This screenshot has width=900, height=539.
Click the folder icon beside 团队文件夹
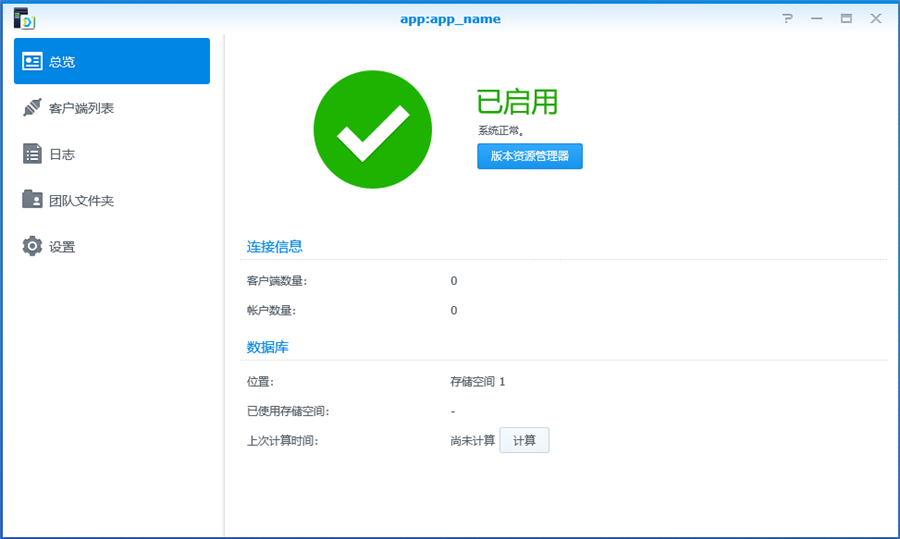click(x=33, y=200)
